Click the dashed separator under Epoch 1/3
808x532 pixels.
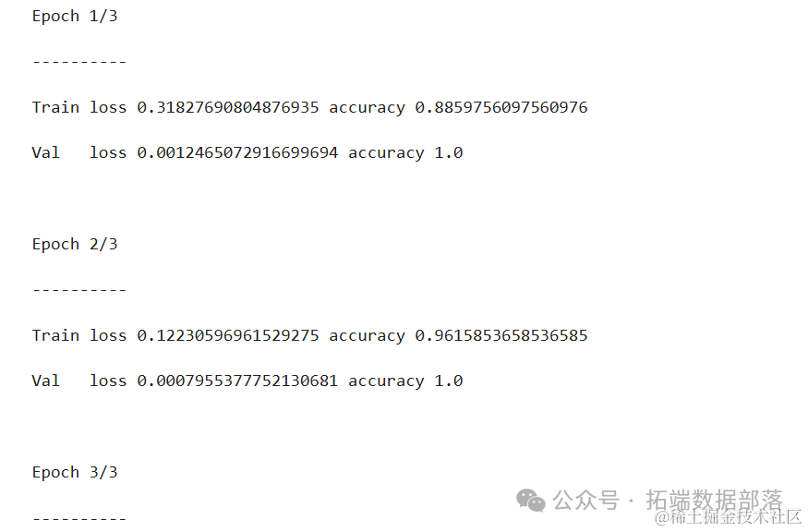[x=79, y=62]
